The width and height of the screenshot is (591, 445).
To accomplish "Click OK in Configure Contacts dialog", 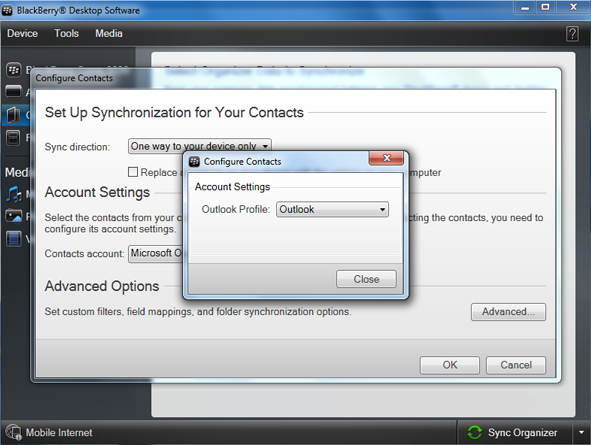I will point(450,365).
